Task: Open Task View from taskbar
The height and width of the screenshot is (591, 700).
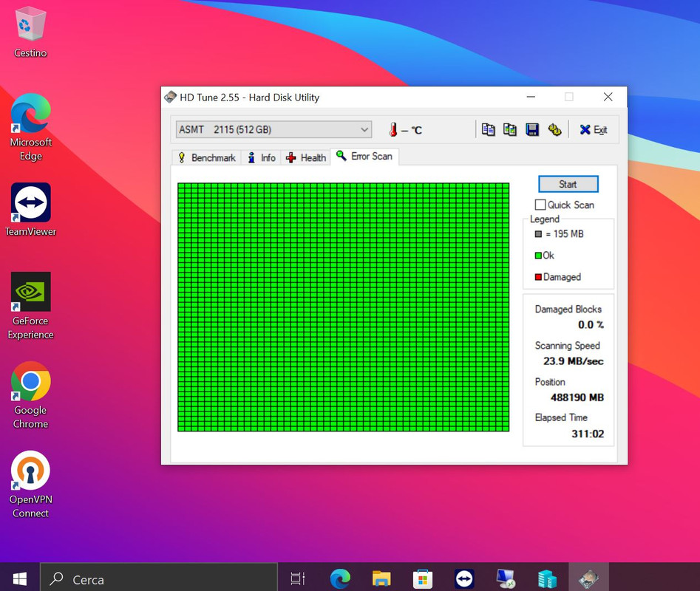Action: [x=297, y=579]
